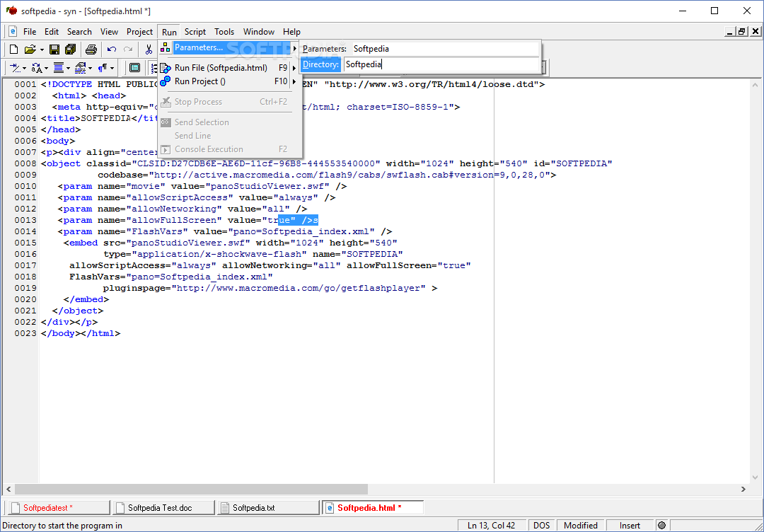Click the DOS line-ending status cell
This screenshot has height=532, width=764.
[541, 526]
